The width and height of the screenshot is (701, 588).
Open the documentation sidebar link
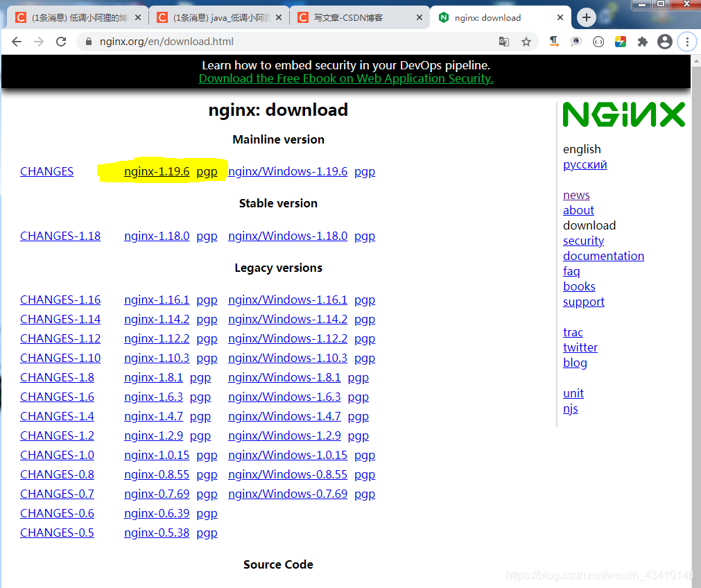coord(603,257)
